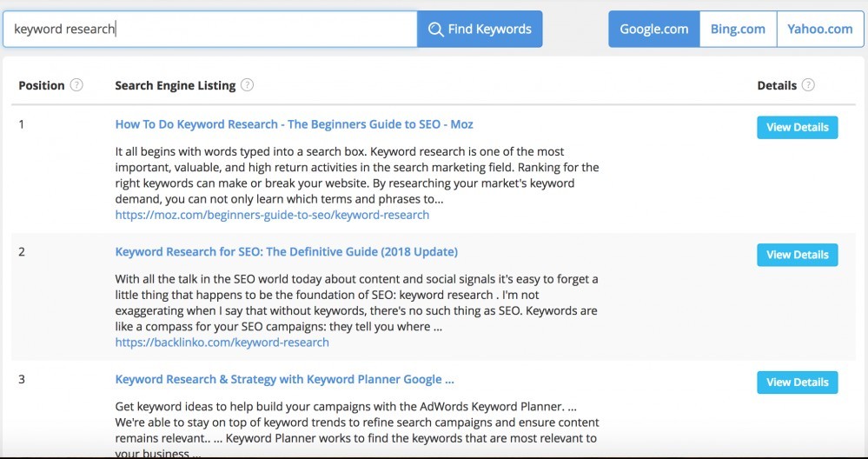View Details for position 2 listing
Viewport: 868px width, 459px height.
coord(797,255)
